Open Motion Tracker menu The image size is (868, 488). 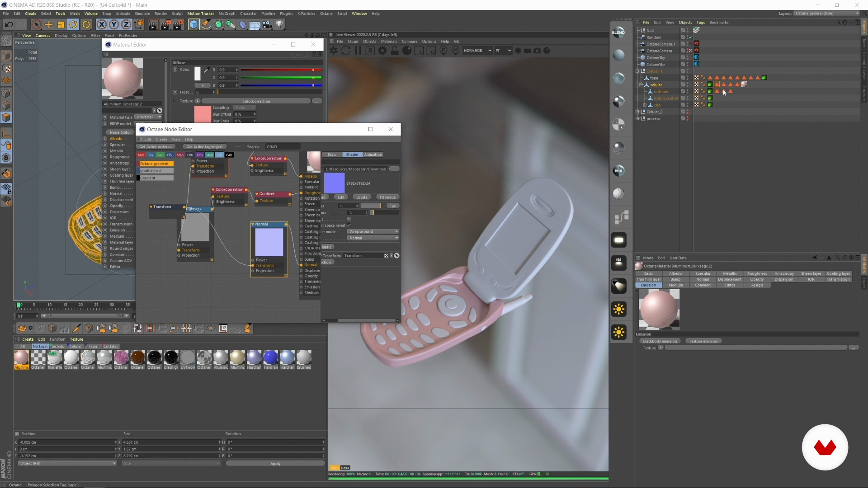tap(200, 14)
